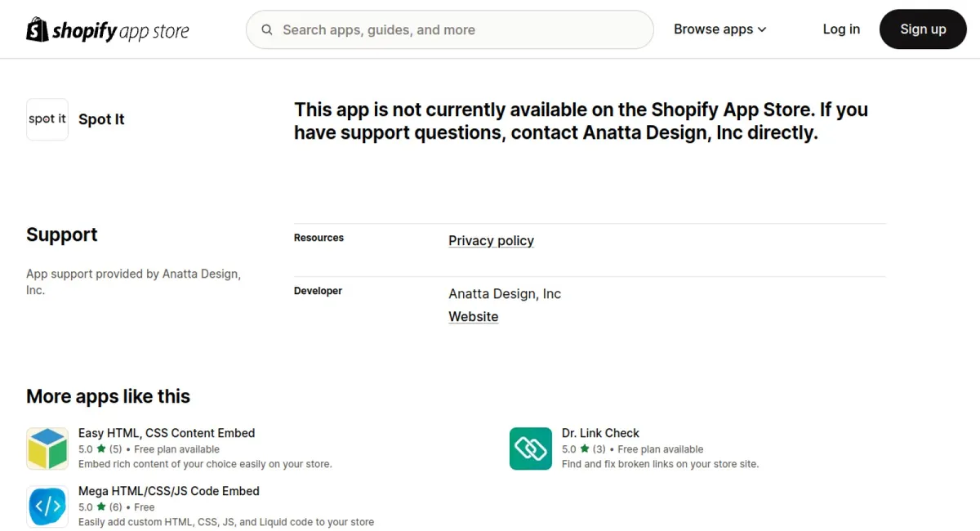Click the Log in link
The width and height of the screenshot is (980, 531).
(x=841, y=29)
